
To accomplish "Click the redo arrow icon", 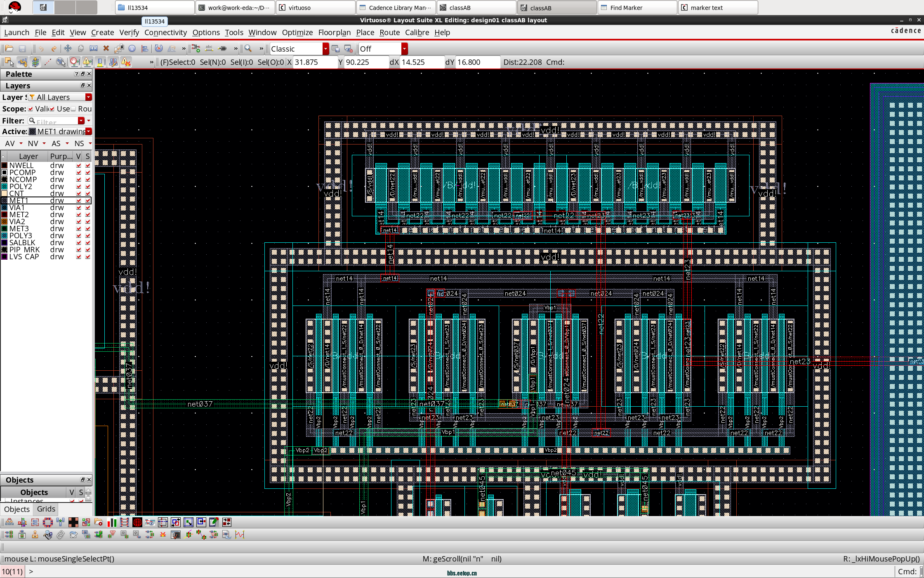I will (x=54, y=49).
